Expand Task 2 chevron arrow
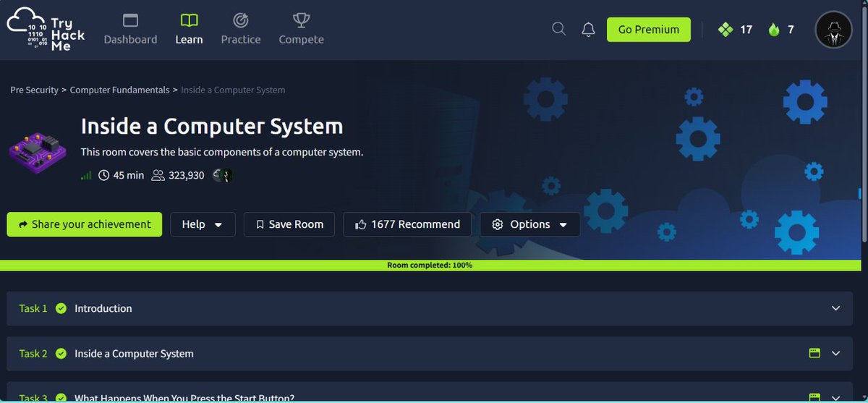This screenshot has height=403, width=868. pyautogui.click(x=836, y=354)
